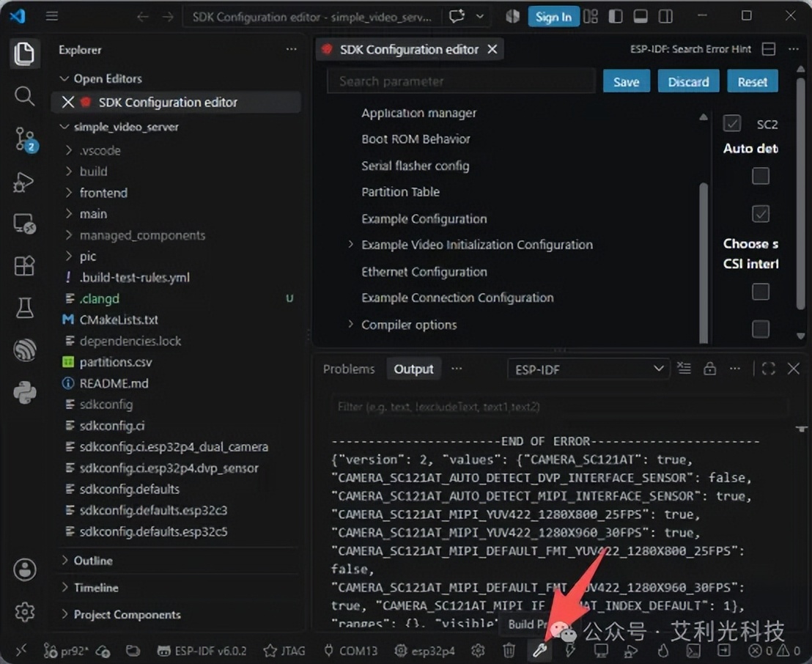Open the Testing flask view
Screen dimensions: 812x664
coord(24,308)
